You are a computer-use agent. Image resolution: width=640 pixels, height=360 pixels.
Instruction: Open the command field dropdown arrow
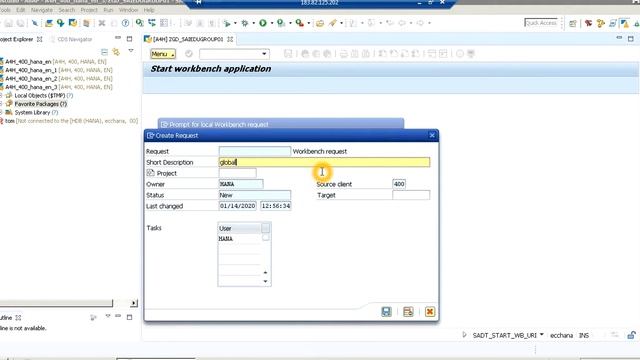coord(264,54)
